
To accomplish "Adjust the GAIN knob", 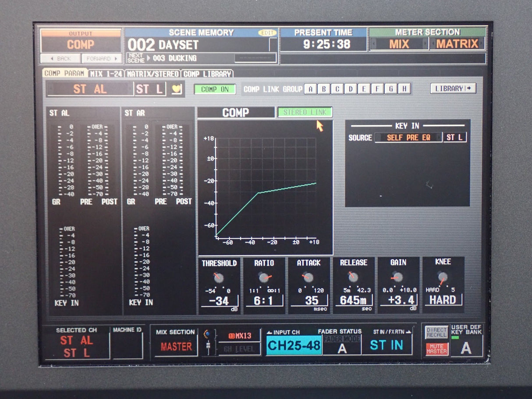I will point(398,277).
